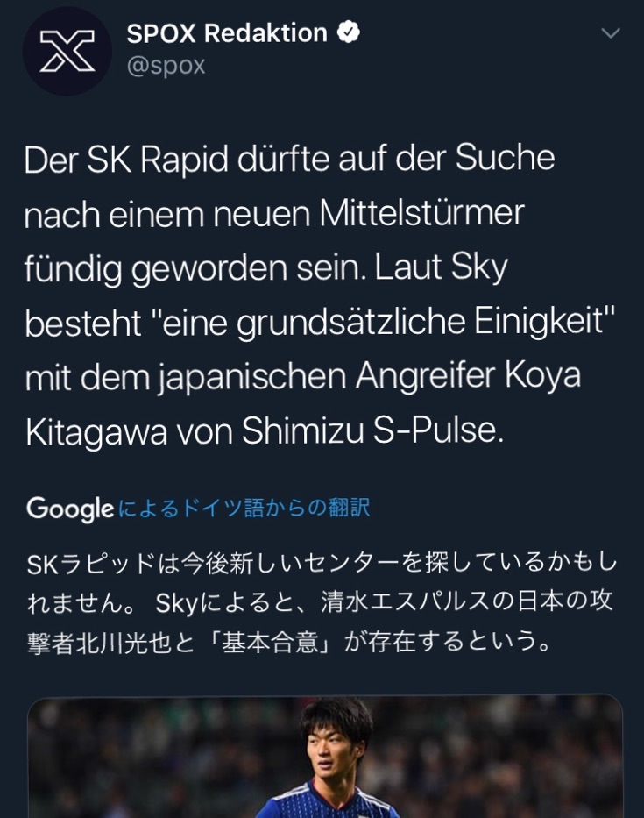The image size is (644, 818).
Task: Tap the word Mittelstürmer in the tweet
Action: [x=421, y=213]
